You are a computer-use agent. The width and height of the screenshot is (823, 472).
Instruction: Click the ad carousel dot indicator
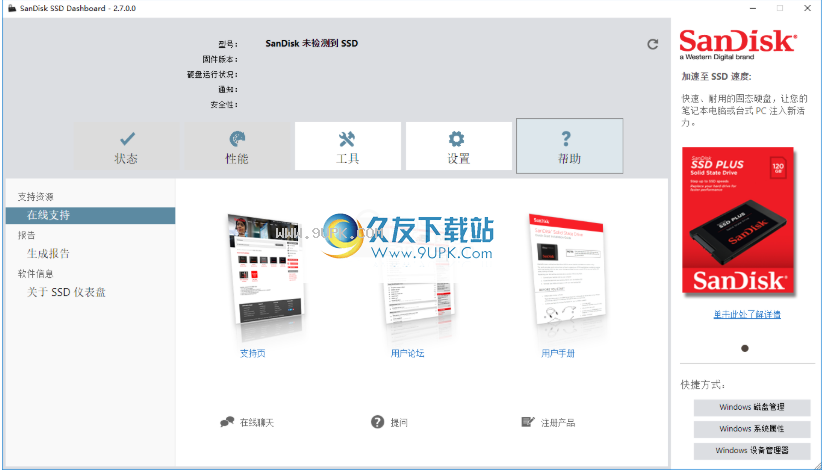(x=745, y=349)
